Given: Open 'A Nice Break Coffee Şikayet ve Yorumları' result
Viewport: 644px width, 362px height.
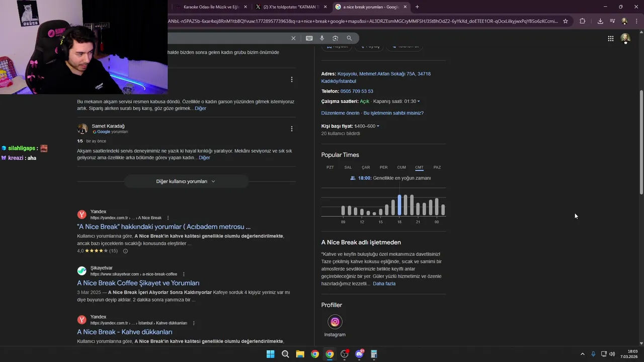Looking at the screenshot, I should (x=138, y=283).
